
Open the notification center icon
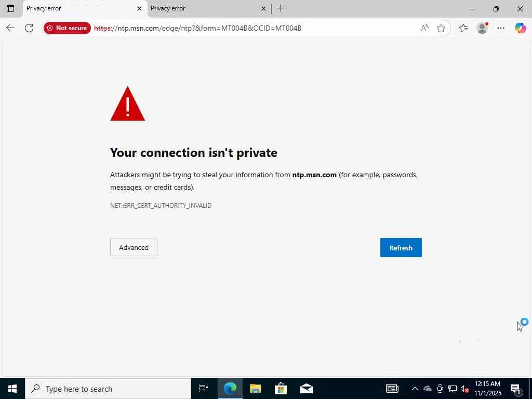[516, 389]
